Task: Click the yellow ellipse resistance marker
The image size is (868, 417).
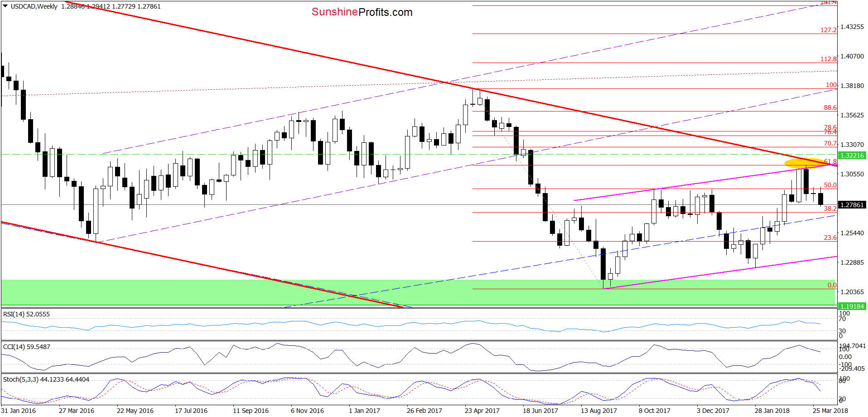Action: [x=805, y=163]
